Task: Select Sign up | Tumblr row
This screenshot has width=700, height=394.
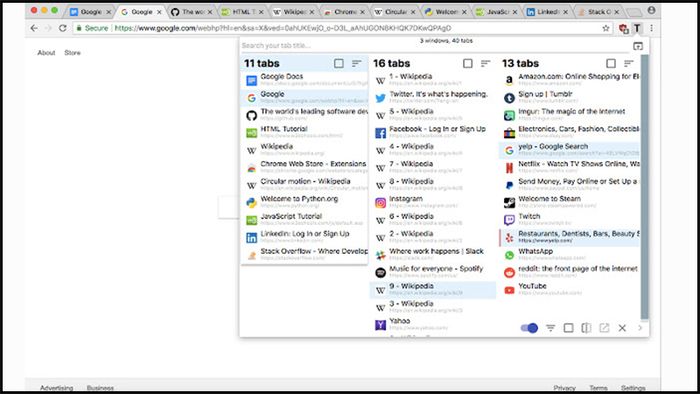Action: [570, 97]
